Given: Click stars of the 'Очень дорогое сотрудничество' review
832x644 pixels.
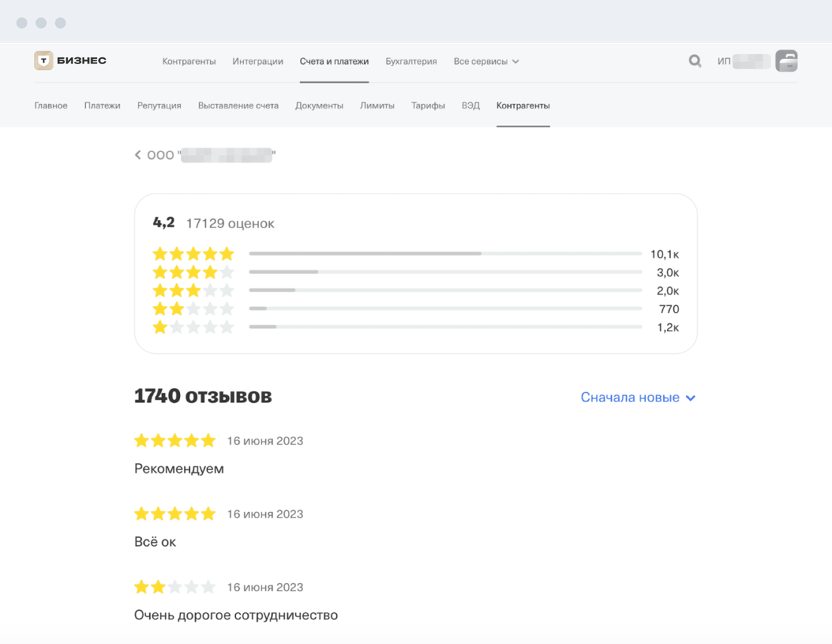Looking at the screenshot, I should (x=175, y=588).
